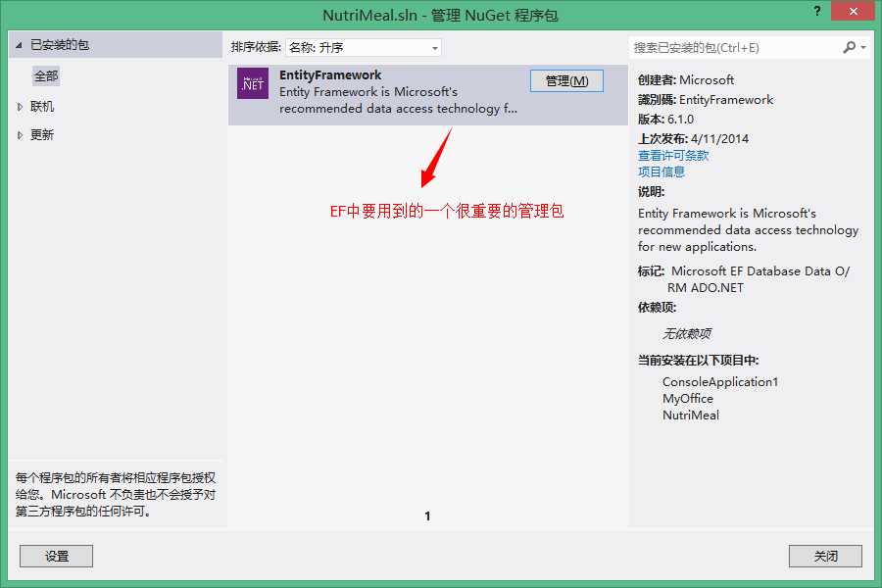Click the ConsoleApplication1 project name
882x588 pixels.
pyautogui.click(x=720, y=382)
